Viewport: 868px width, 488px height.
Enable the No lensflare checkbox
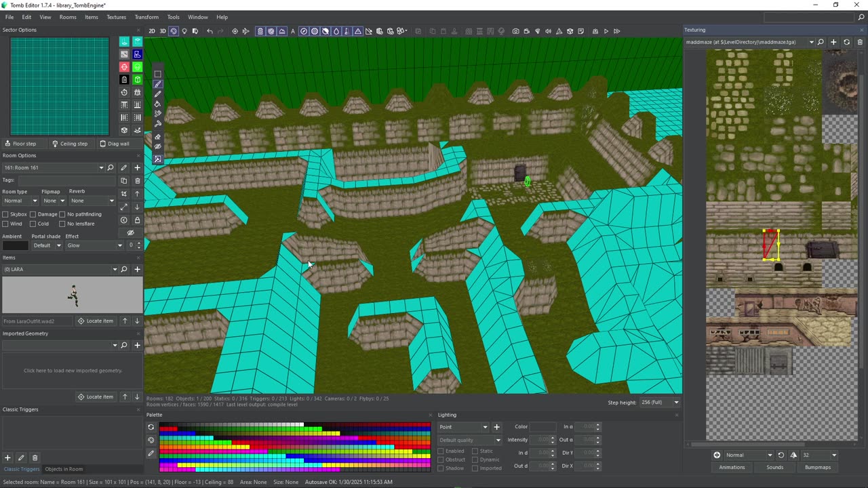point(62,224)
